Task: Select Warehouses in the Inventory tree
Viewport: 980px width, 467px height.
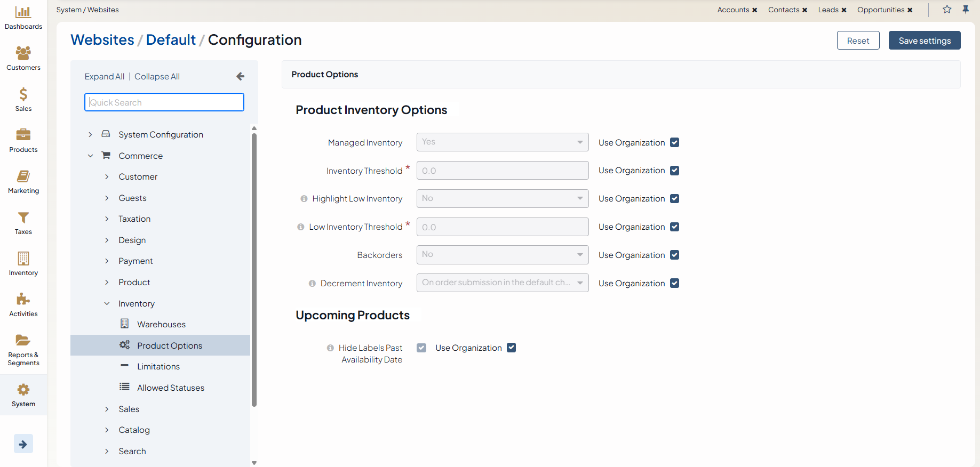Action: tap(161, 324)
